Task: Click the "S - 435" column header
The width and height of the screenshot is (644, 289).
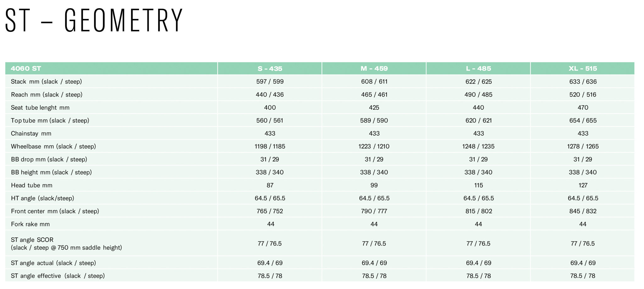Action: 270,68
